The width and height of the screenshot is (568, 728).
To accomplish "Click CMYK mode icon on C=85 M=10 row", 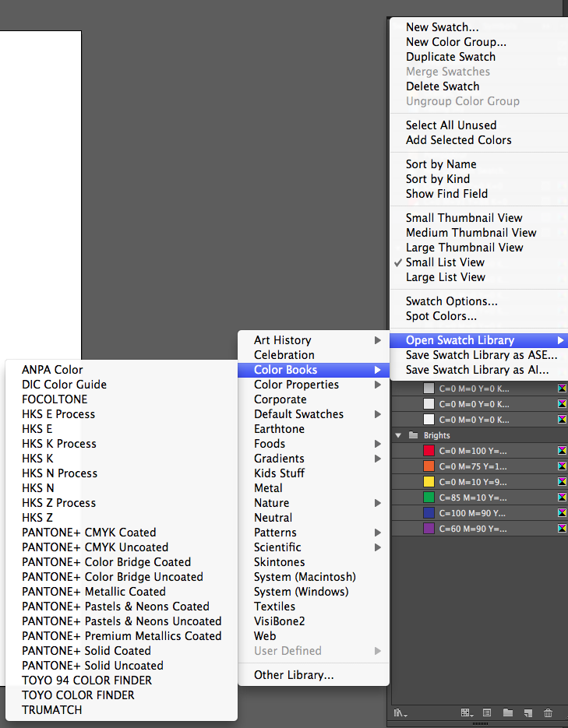I will point(562,498).
